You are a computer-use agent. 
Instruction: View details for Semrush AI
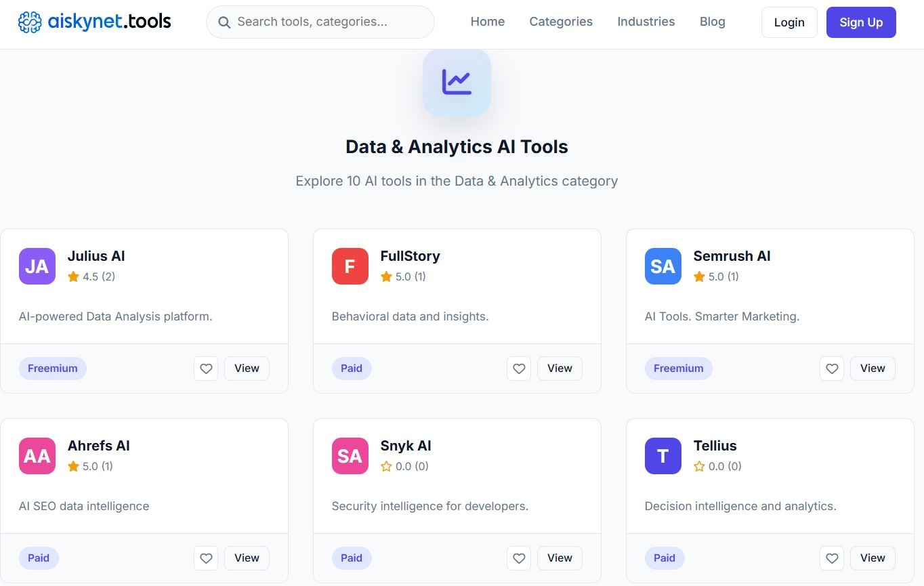tap(872, 369)
